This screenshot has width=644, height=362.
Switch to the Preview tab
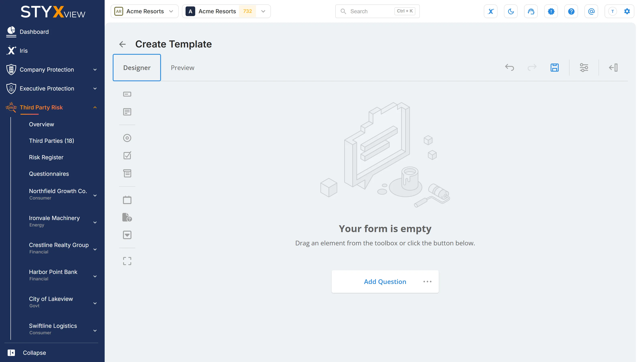tap(183, 67)
